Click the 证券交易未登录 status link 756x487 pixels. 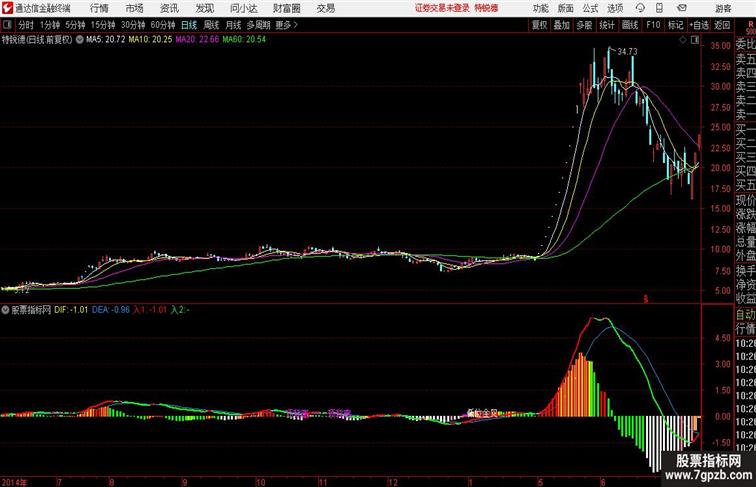pyautogui.click(x=442, y=8)
